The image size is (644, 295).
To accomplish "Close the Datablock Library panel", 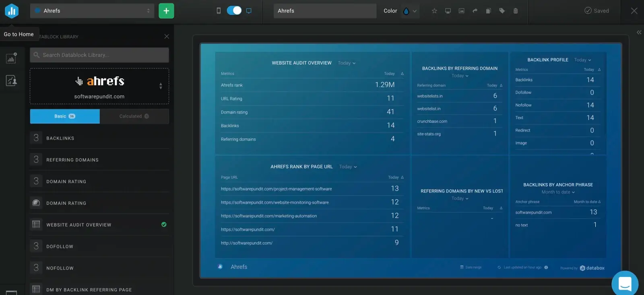I will tap(167, 37).
